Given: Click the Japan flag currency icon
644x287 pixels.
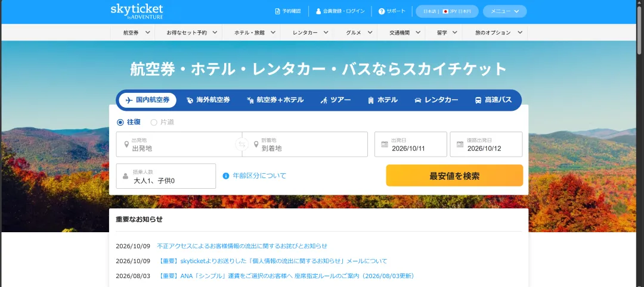Looking at the screenshot, I should (x=445, y=11).
